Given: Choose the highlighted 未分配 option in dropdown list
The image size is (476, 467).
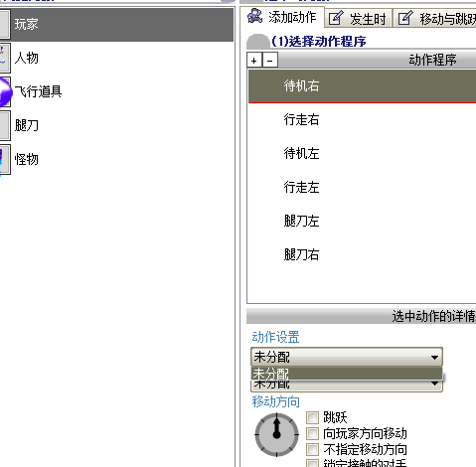Looking at the screenshot, I should click(x=347, y=374).
